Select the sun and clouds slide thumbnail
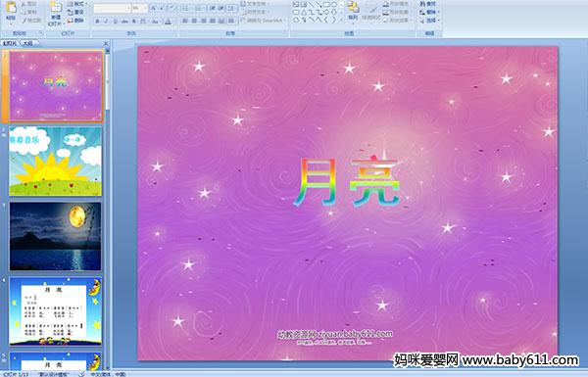Screen dimensions: 588x377 (x=56, y=162)
